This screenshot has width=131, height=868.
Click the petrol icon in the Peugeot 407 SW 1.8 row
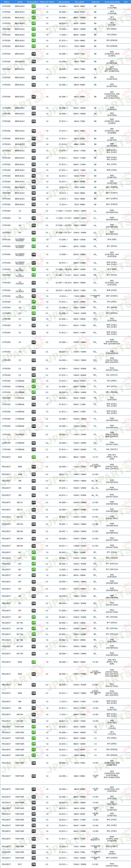[34, 623]
